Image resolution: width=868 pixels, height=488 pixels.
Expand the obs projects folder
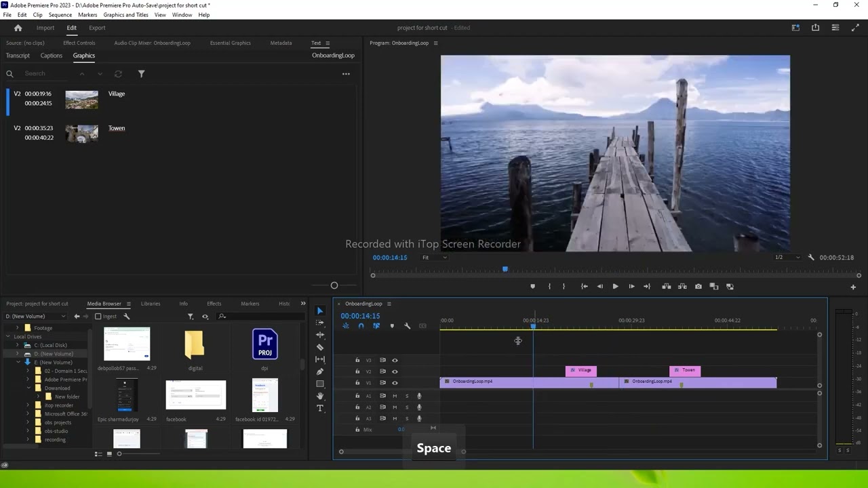[x=28, y=422]
